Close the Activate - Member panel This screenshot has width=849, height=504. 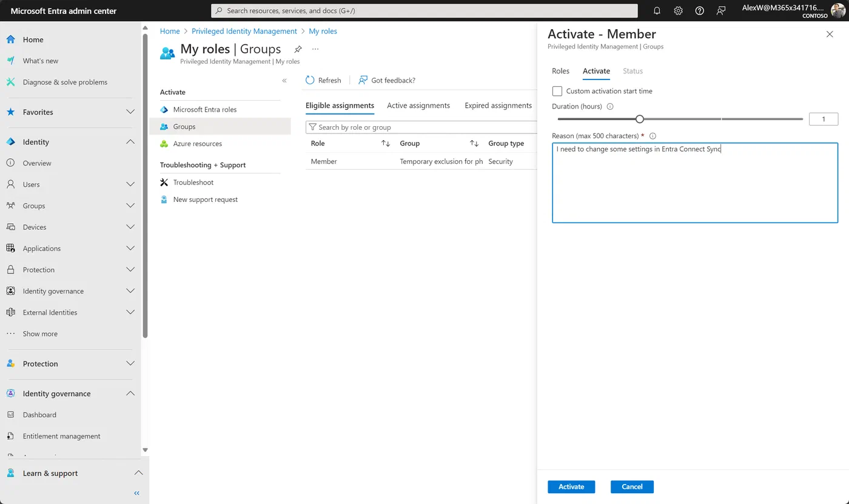(x=830, y=35)
